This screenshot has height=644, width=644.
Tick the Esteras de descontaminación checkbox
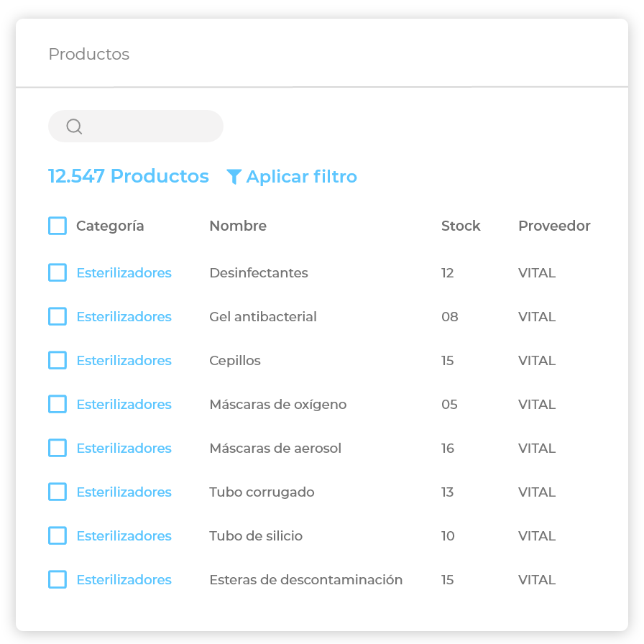point(57,580)
